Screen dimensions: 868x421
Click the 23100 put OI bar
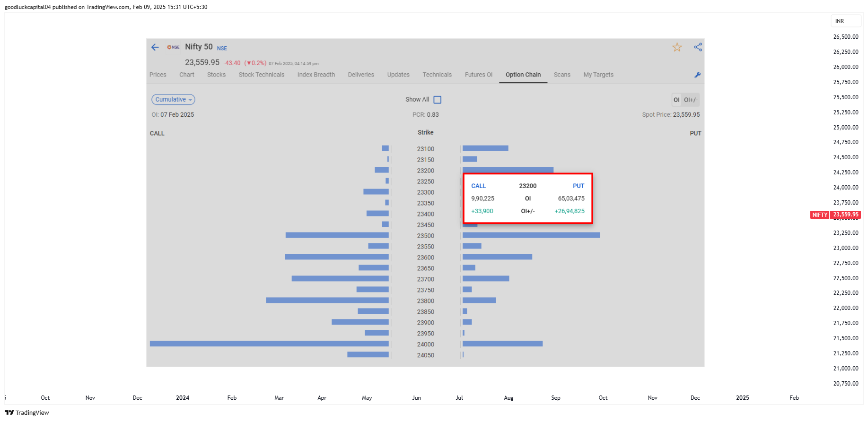tap(485, 148)
